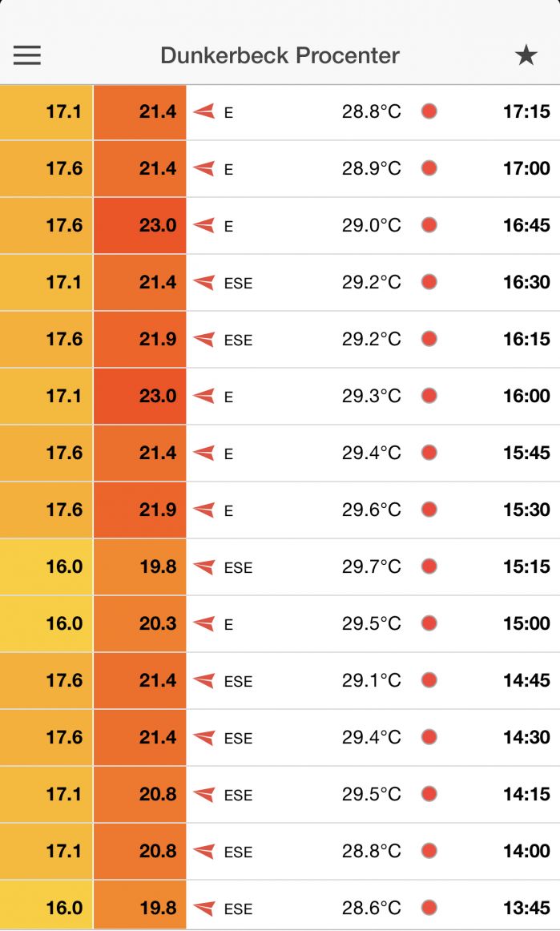Click the wind arrow in the 13:45 row
560x931 pixels.
204,909
